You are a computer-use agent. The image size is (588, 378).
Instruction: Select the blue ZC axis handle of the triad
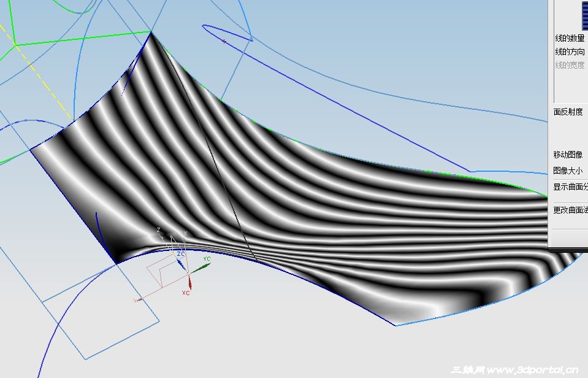pos(181,264)
